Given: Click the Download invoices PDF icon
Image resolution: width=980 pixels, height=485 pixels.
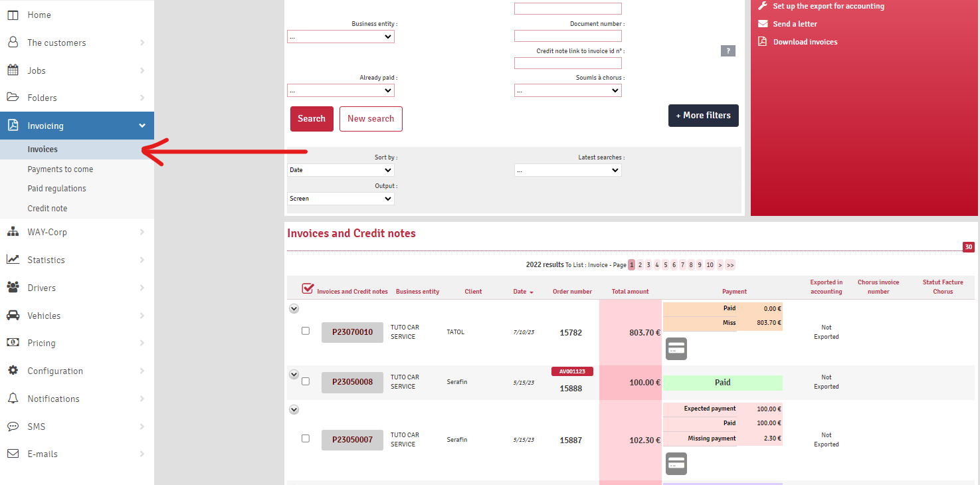Looking at the screenshot, I should pyautogui.click(x=763, y=42).
